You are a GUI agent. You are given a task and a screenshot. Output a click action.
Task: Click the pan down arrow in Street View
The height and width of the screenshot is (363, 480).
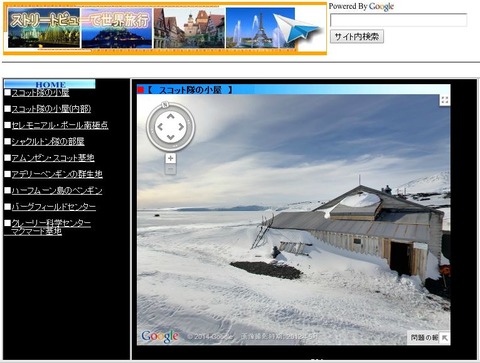click(171, 137)
